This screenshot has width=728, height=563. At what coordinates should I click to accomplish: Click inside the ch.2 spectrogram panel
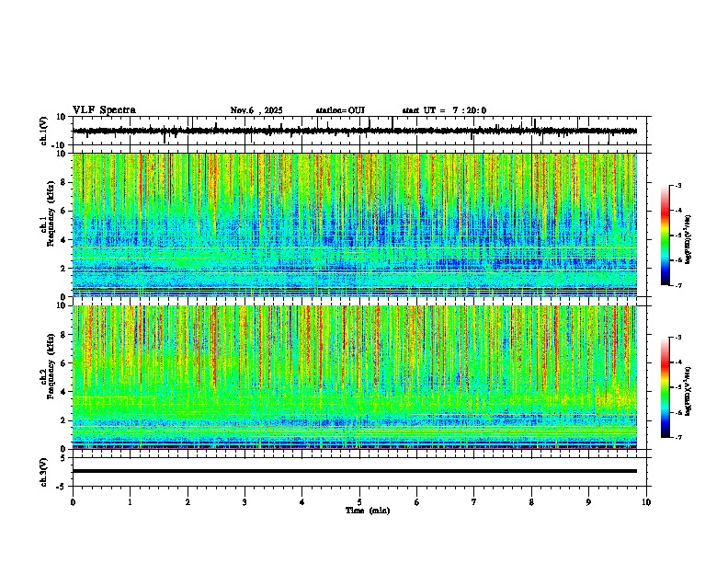[355, 377]
